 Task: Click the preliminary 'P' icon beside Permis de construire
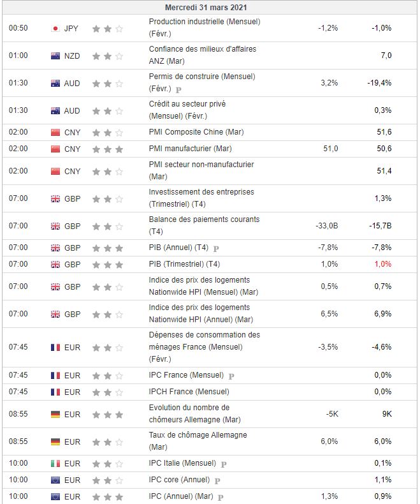click(178, 91)
